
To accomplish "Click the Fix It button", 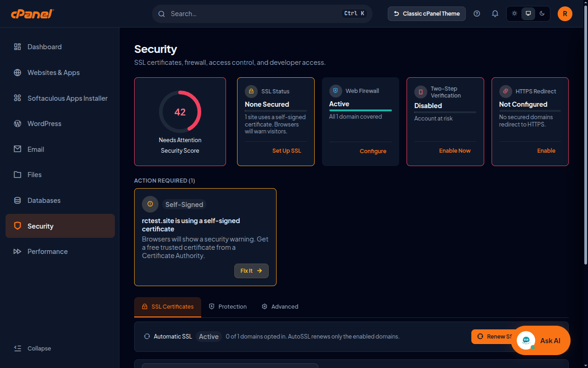I will click(x=251, y=271).
